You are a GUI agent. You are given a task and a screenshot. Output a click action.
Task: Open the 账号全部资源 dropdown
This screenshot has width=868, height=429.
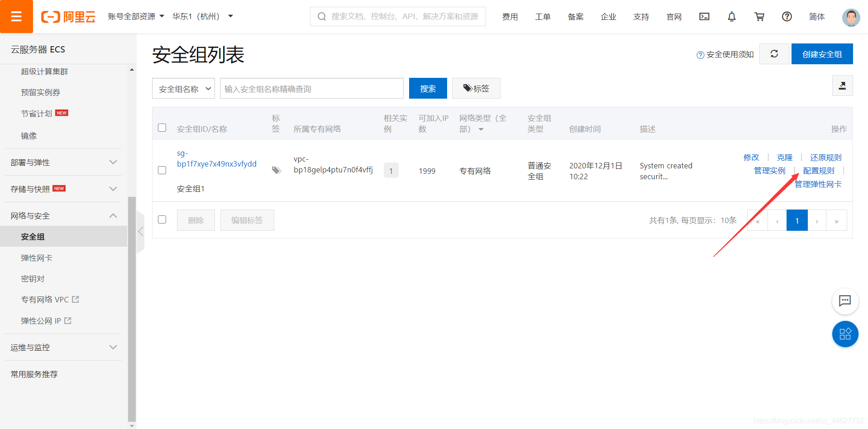click(x=136, y=16)
